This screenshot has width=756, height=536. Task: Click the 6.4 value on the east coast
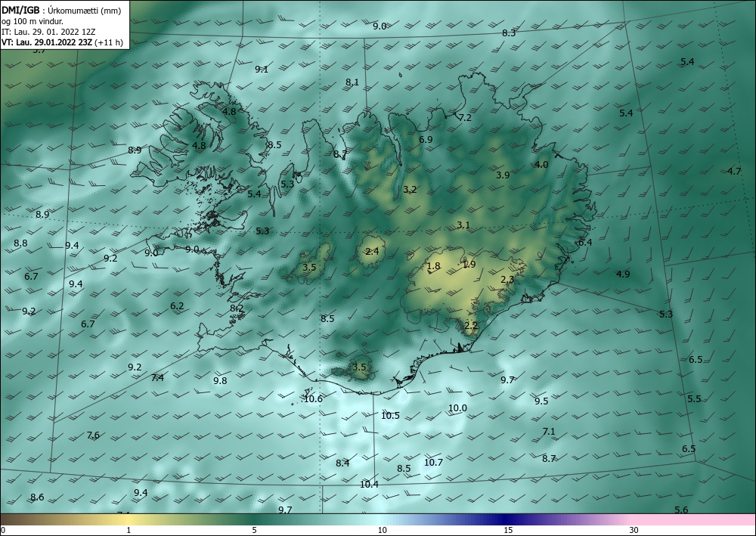[585, 243]
